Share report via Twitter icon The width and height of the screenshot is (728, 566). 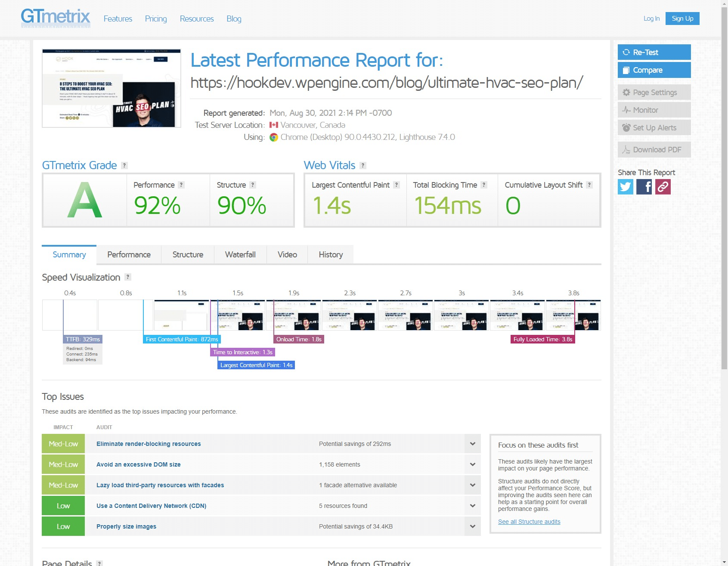pos(625,187)
